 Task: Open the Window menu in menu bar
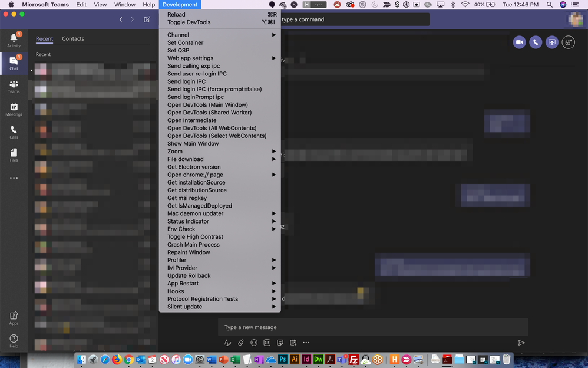pos(125,5)
